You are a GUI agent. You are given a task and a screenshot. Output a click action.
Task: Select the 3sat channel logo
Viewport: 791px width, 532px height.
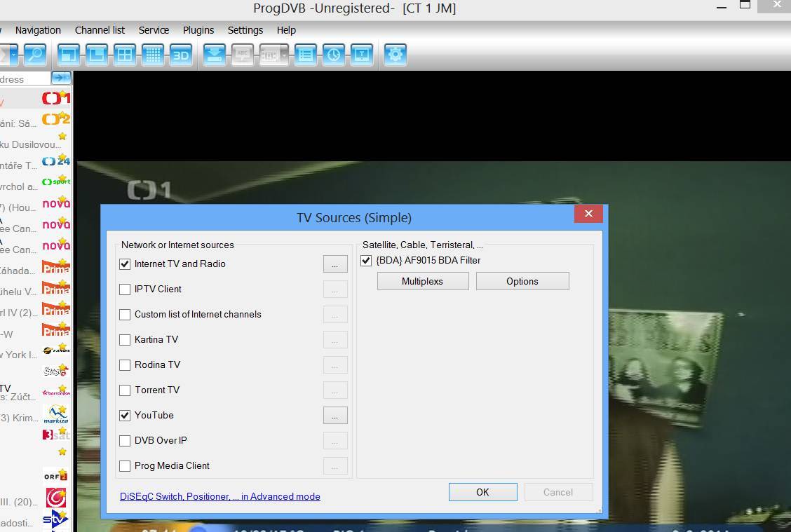56,434
